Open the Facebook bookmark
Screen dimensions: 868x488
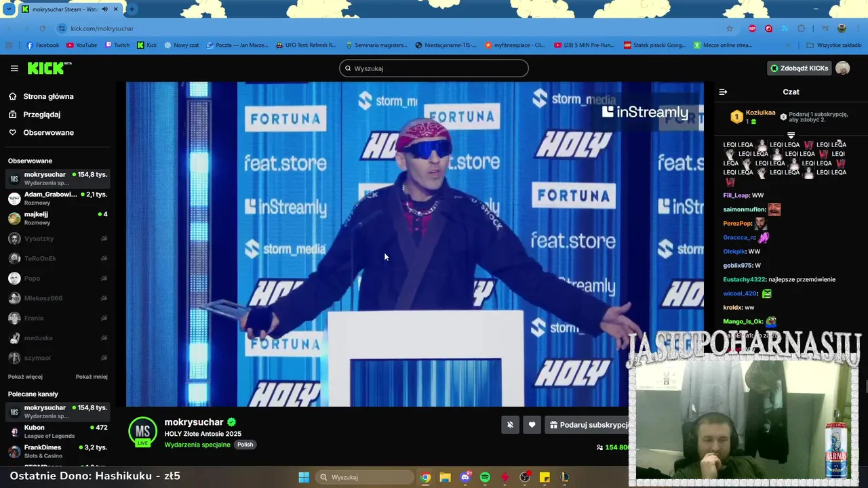tap(42, 45)
